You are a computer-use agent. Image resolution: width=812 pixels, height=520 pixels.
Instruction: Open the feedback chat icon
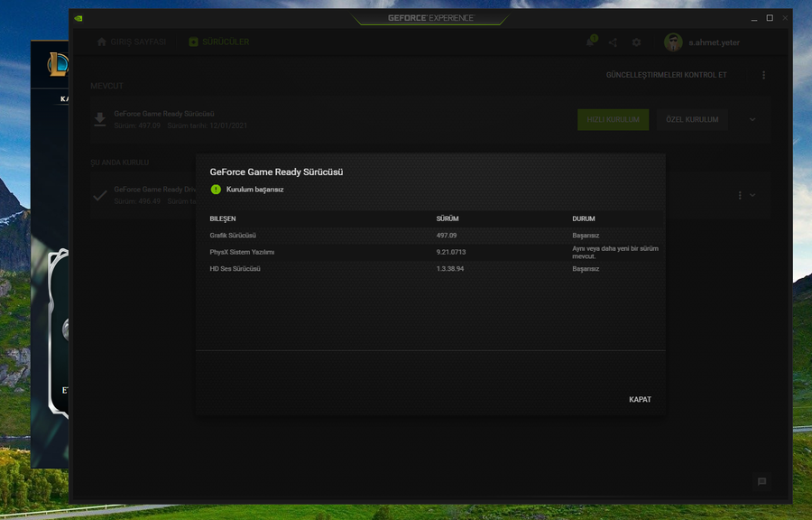pos(761,482)
